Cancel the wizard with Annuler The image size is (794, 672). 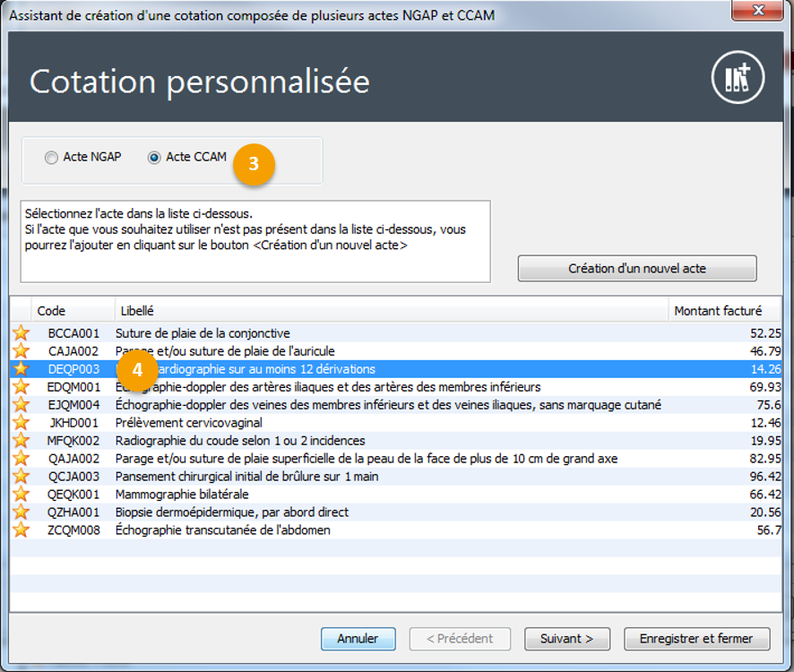[358, 639]
